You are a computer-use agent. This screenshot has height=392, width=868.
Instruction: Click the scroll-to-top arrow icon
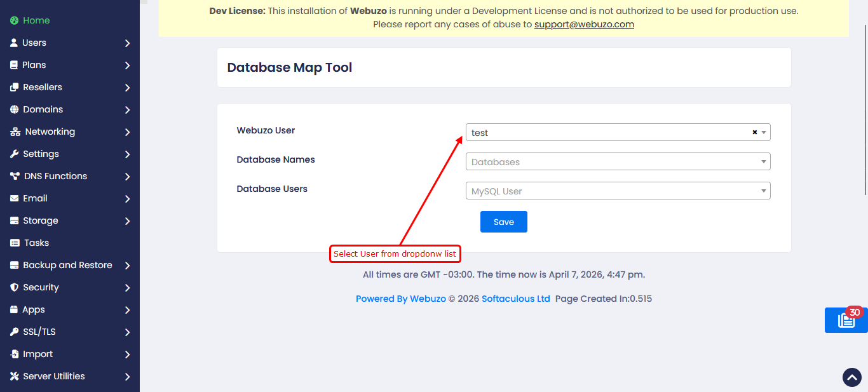[851, 377]
